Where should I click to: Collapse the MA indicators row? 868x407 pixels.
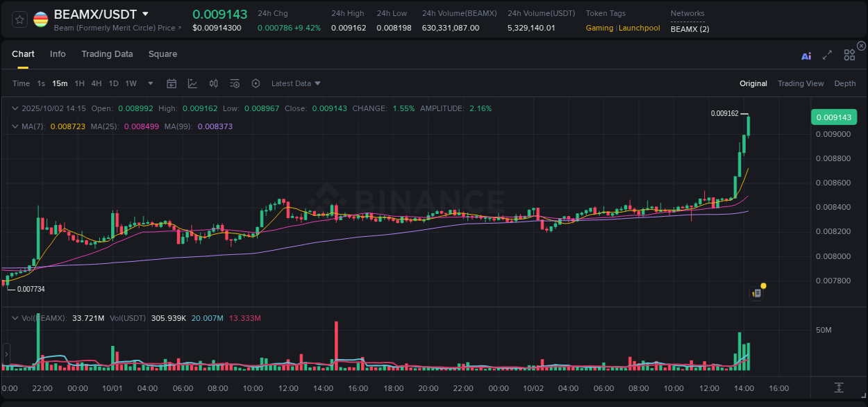pyautogui.click(x=16, y=126)
